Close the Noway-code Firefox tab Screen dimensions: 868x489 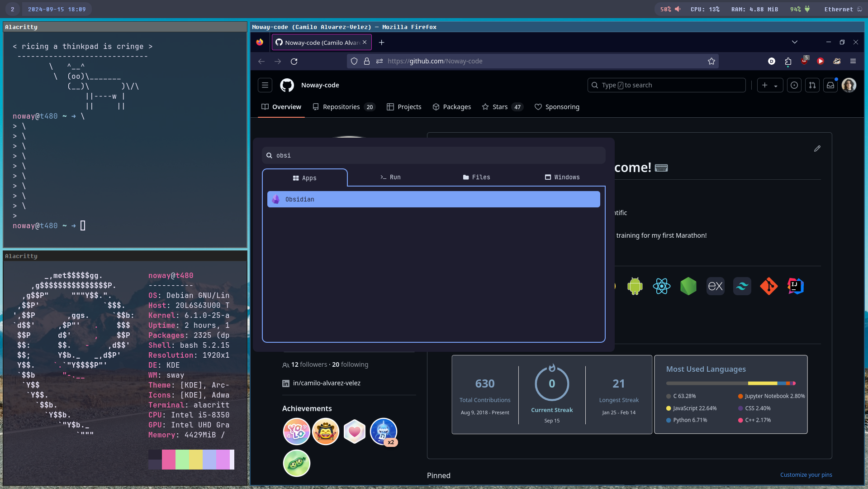(365, 42)
